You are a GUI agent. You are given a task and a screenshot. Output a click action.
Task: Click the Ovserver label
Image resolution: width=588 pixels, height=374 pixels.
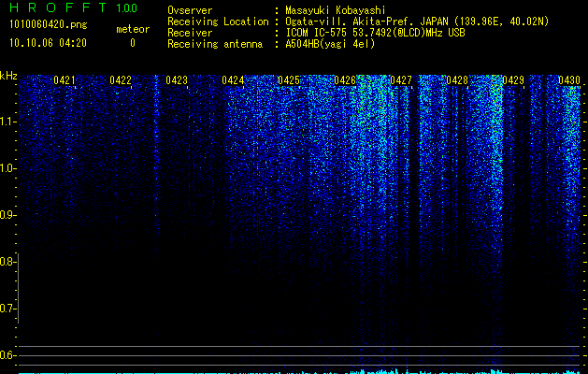pyautogui.click(x=190, y=10)
